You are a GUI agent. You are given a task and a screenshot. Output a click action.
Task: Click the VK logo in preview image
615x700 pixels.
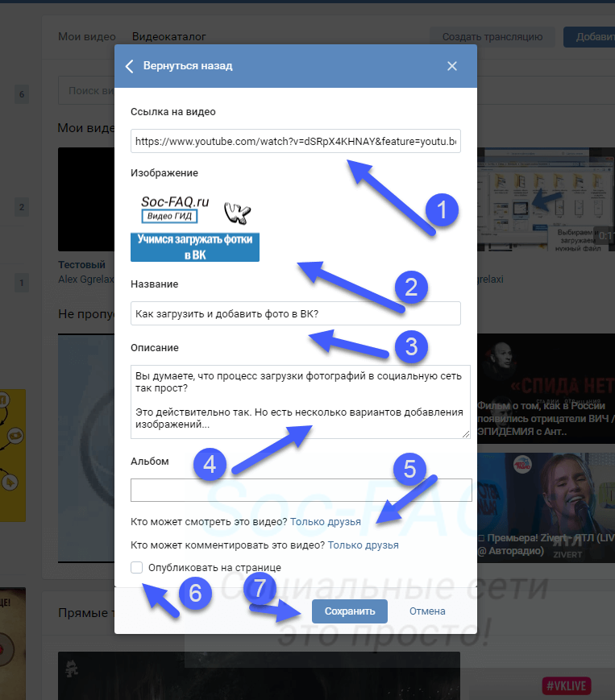[237, 213]
